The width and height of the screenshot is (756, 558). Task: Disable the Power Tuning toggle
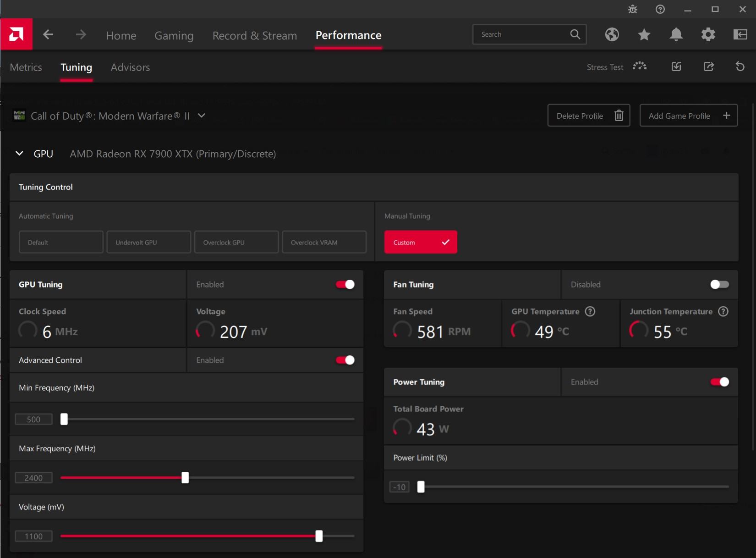719,382
